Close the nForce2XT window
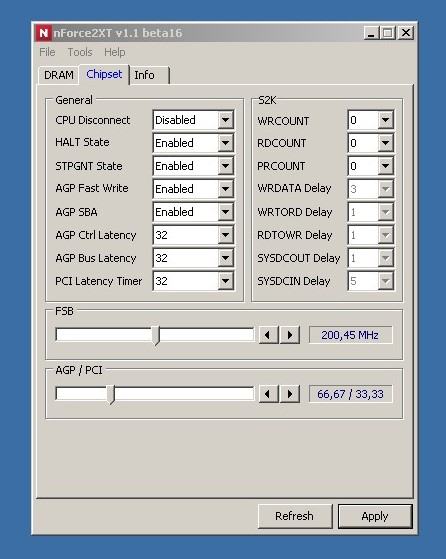The width and height of the screenshot is (446, 559). 405,33
